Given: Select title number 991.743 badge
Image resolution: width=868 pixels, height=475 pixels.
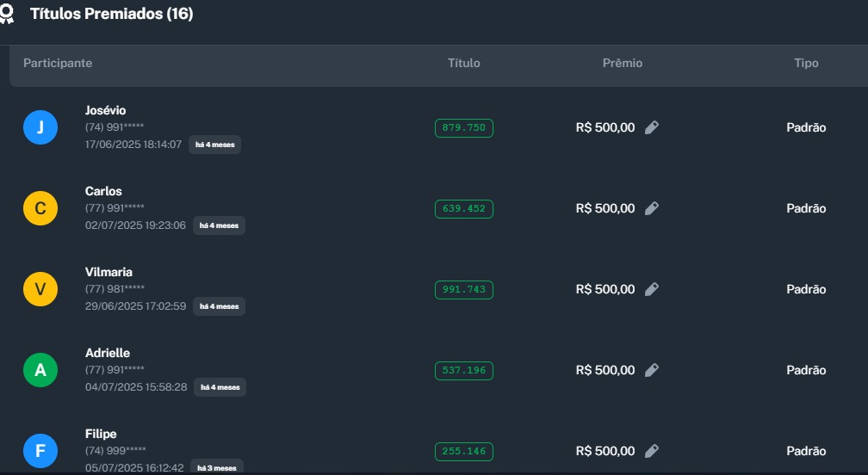Looking at the screenshot, I should [464, 290].
